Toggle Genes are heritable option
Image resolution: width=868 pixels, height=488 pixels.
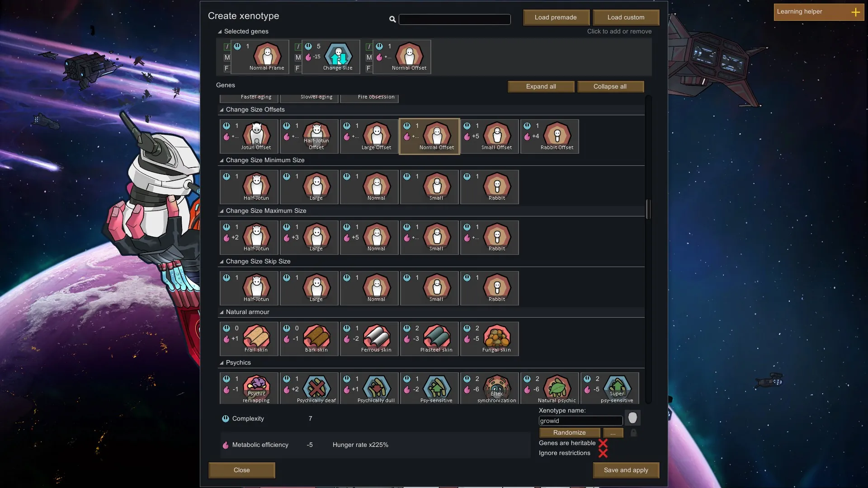603,443
